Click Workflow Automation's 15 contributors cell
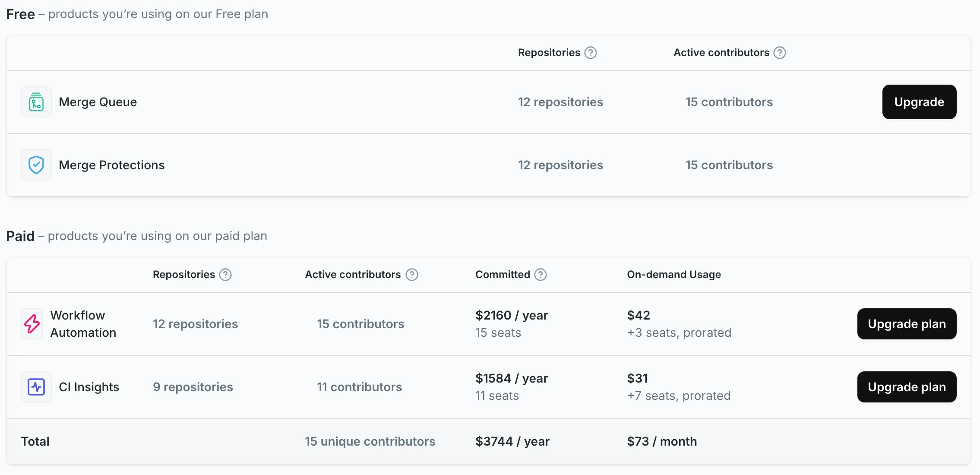The height and width of the screenshot is (475, 980). [x=360, y=324]
